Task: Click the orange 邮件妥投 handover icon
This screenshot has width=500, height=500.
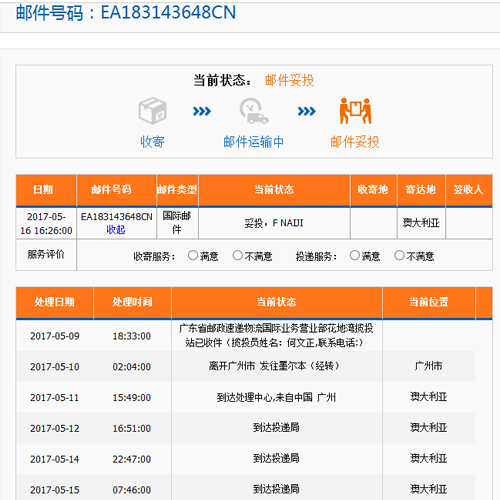Action: pos(355,111)
